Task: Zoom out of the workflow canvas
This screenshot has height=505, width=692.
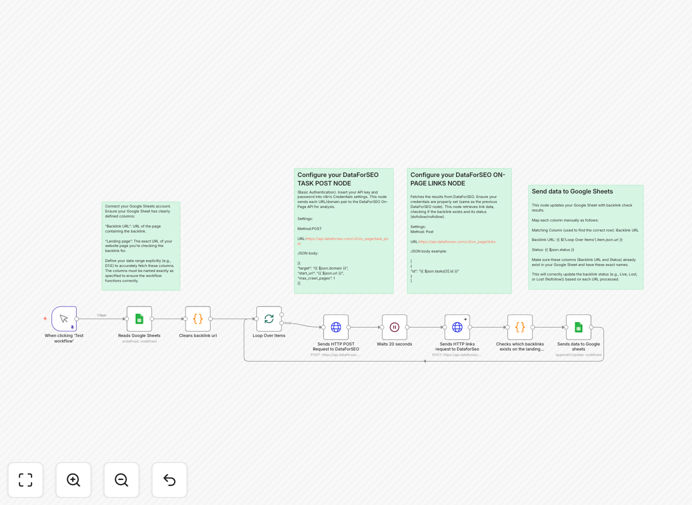Action: tap(121, 480)
